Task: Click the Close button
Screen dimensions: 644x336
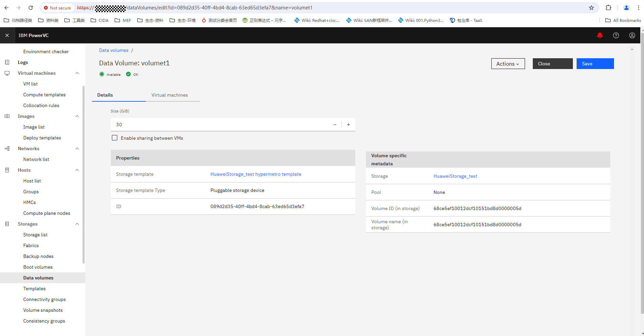Action: (553, 64)
